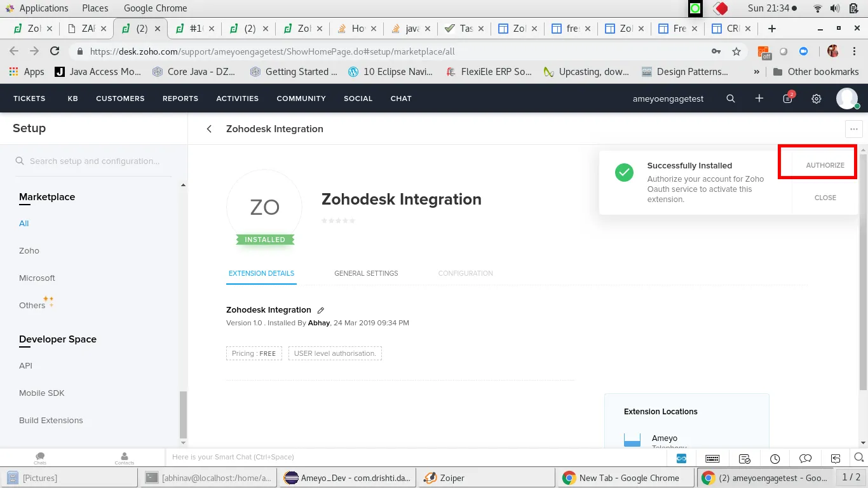Viewport: 868px width, 488px height.
Task: Click the blue infinity icon in bottom bar
Action: coord(681,458)
